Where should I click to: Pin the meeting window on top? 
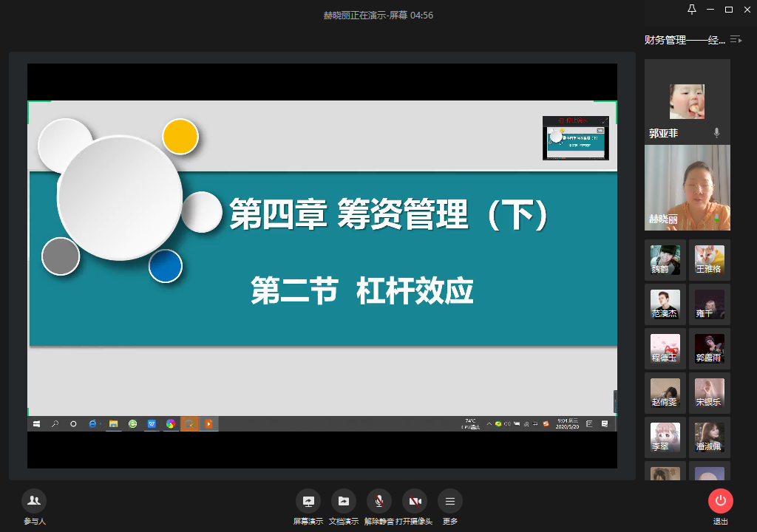[x=692, y=10]
